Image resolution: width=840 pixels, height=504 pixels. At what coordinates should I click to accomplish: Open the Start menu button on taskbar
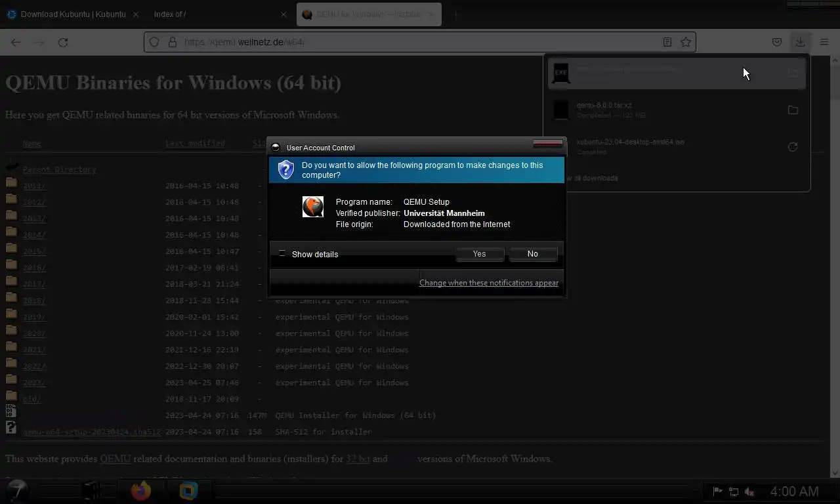pyautogui.click(x=17, y=490)
